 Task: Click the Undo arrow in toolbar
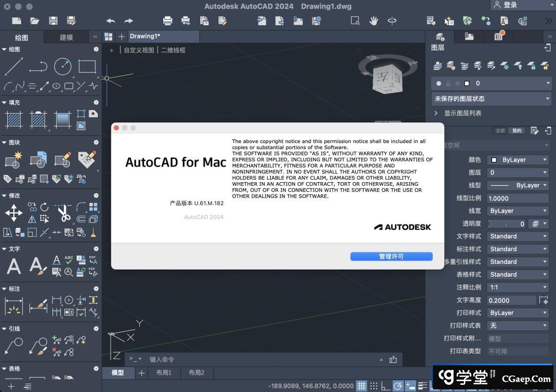tap(111, 21)
